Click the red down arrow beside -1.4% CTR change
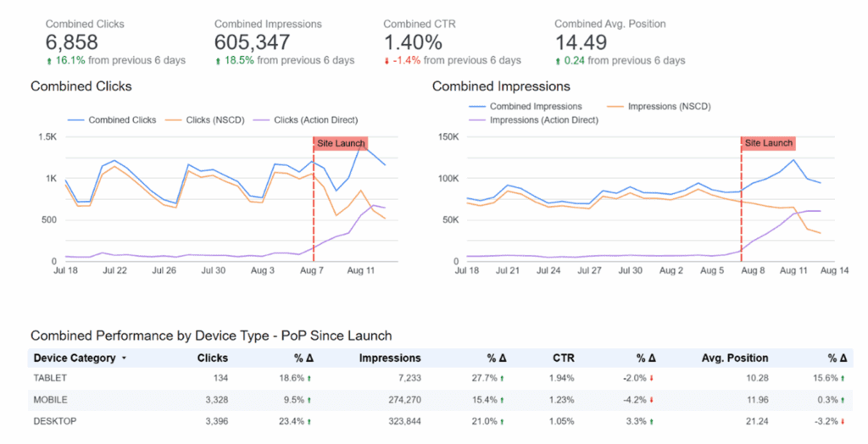 pos(387,61)
